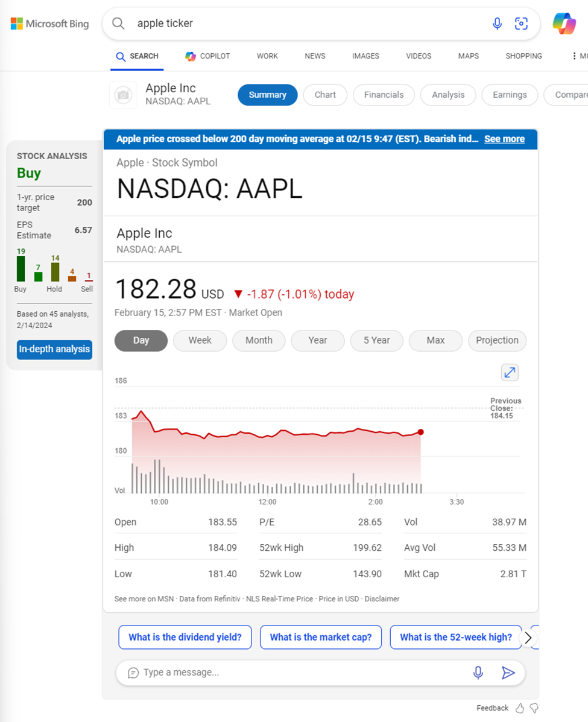Select the Search tab
This screenshot has height=722, width=588.
(x=138, y=56)
